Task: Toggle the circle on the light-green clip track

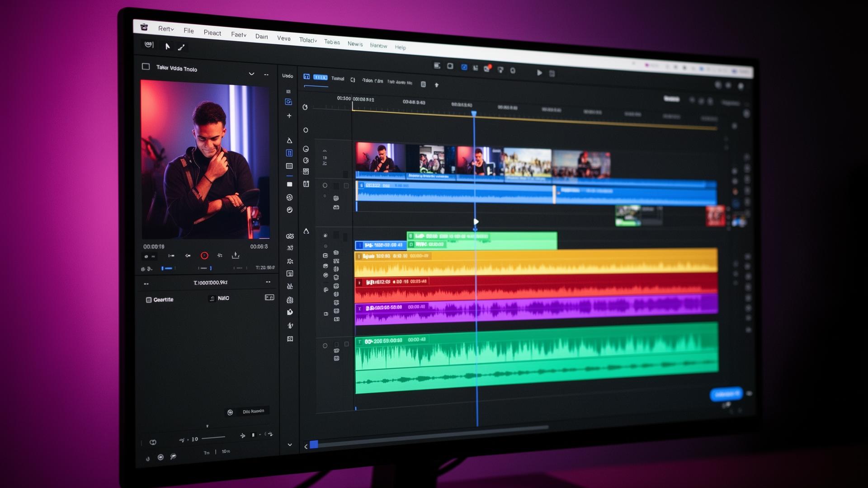Action: 325,235
